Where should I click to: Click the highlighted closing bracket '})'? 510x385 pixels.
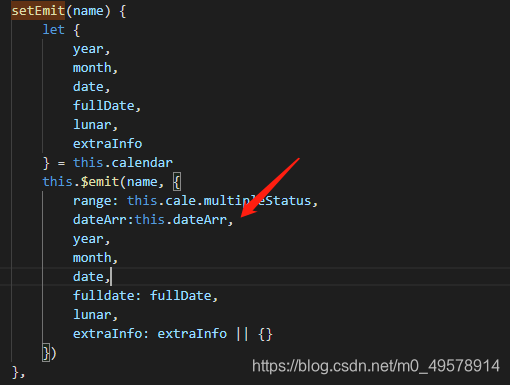coord(49,353)
